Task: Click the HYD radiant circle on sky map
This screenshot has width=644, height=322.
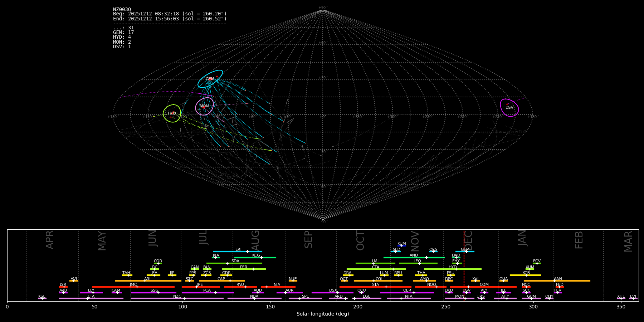Action: [x=172, y=113]
